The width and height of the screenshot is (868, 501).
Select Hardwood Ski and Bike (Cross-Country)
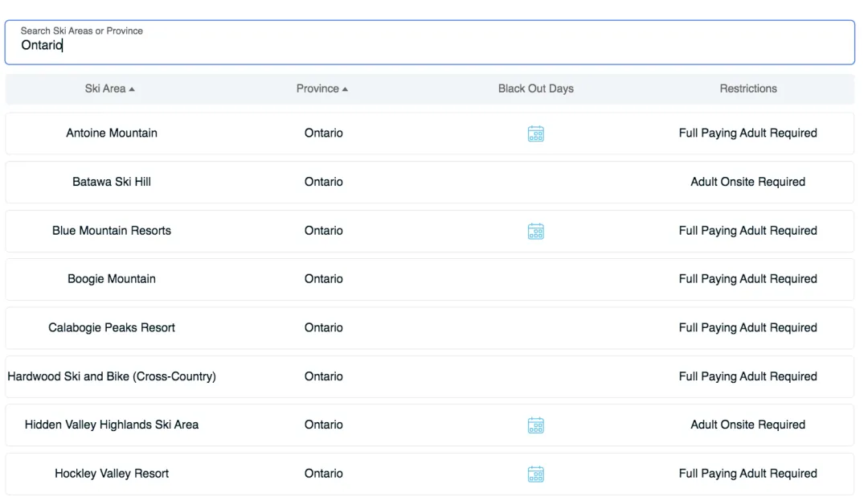coord(112,376)
